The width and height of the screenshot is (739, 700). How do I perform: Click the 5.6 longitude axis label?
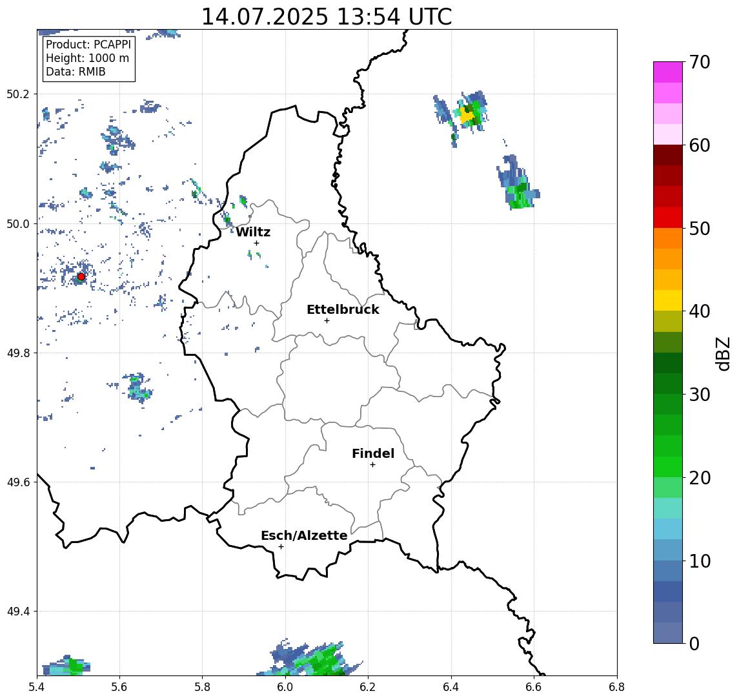[x=119, y=687]
